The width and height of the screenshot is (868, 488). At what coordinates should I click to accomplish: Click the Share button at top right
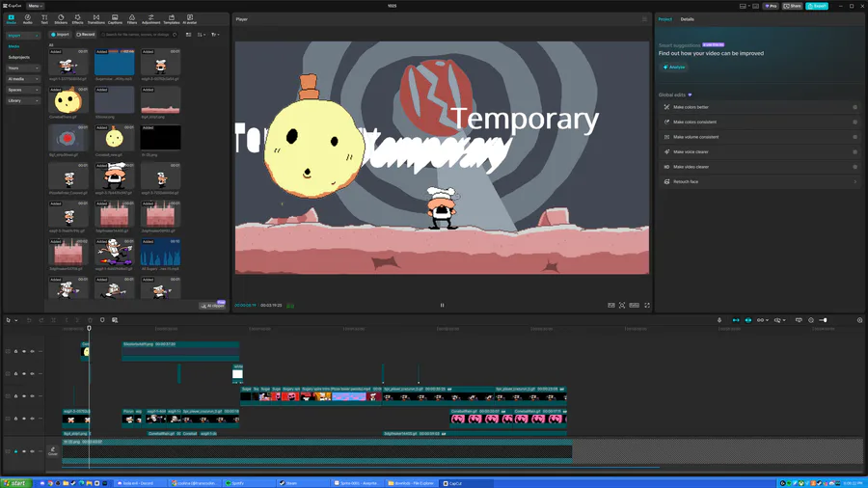click(x=792, y=6)
